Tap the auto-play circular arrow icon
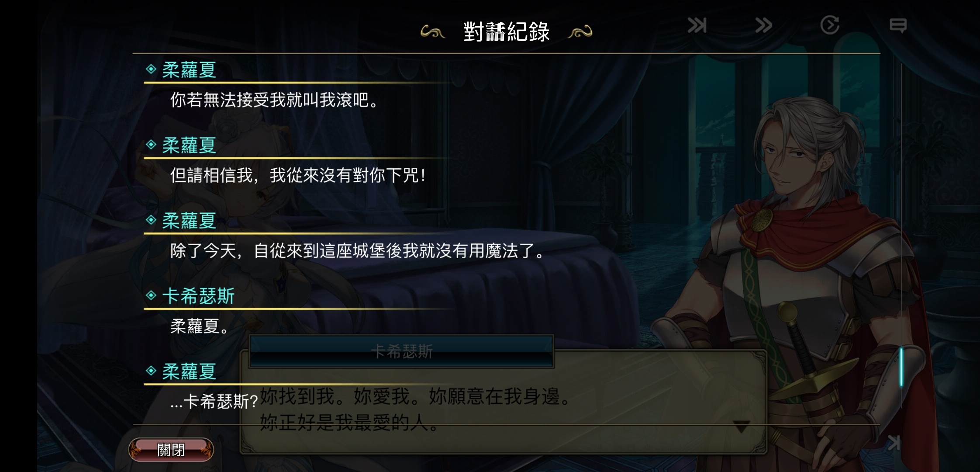This screenshot has width=980, height=472. [830, 25]
